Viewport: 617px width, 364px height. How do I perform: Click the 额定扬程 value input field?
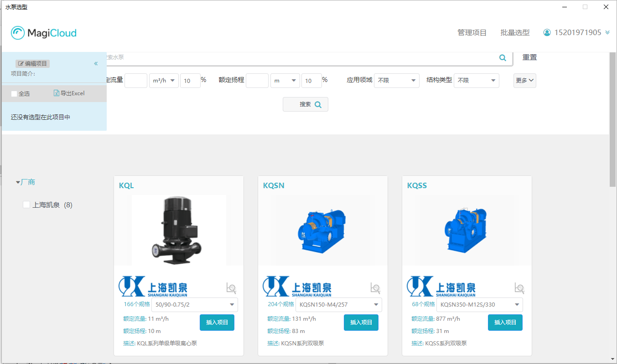pos(257,81)
